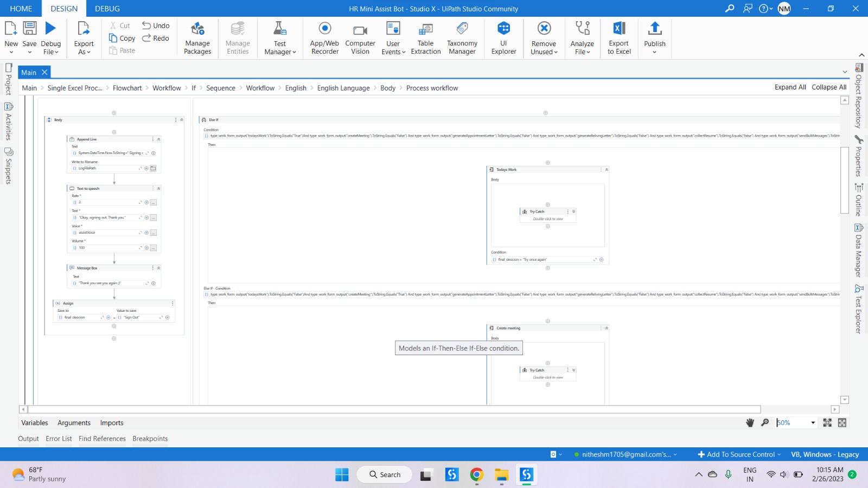868x488 pixels.
Task: Open the document tabs list dropdown
Action: point(845,72)
